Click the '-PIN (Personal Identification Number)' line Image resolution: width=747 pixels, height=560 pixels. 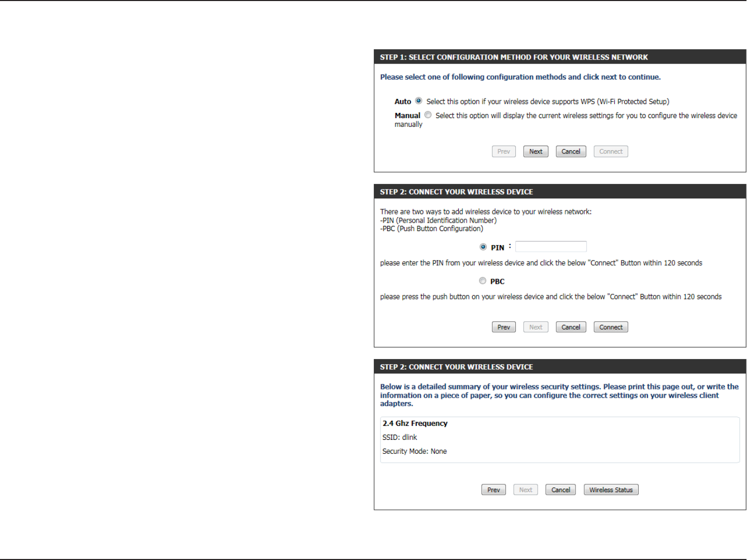coord(439,221)
